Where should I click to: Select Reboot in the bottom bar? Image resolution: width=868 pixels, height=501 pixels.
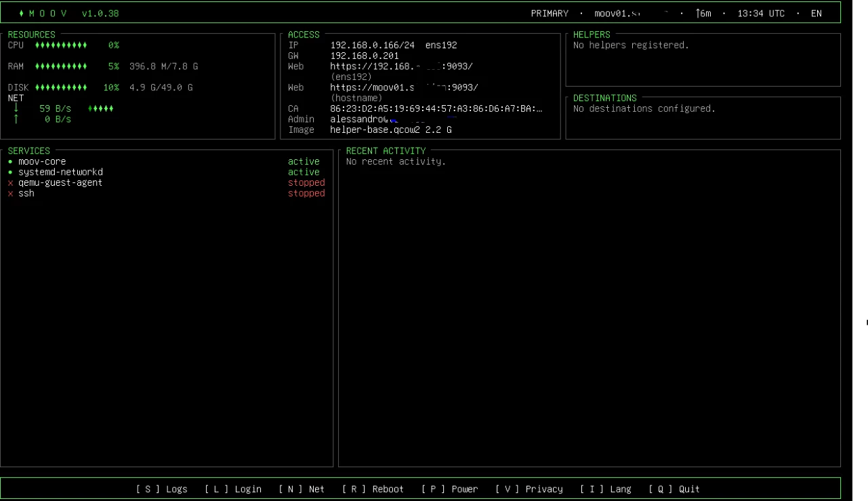tap(373, 489)
